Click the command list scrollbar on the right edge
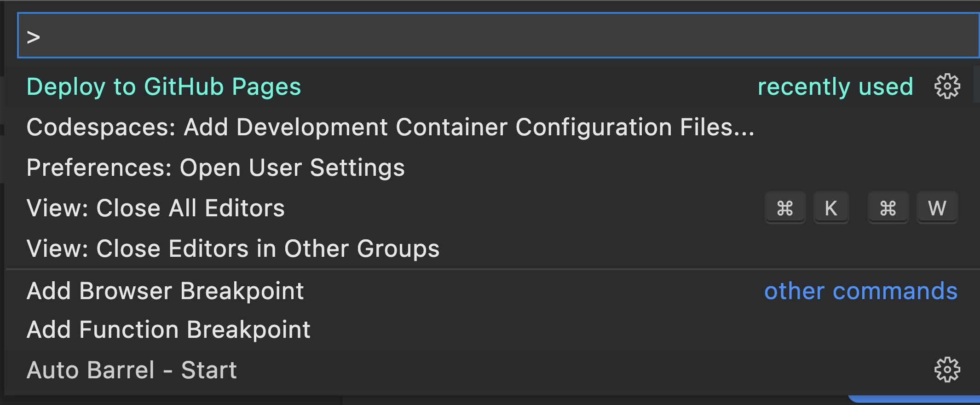980x405 pixels. 976,84
